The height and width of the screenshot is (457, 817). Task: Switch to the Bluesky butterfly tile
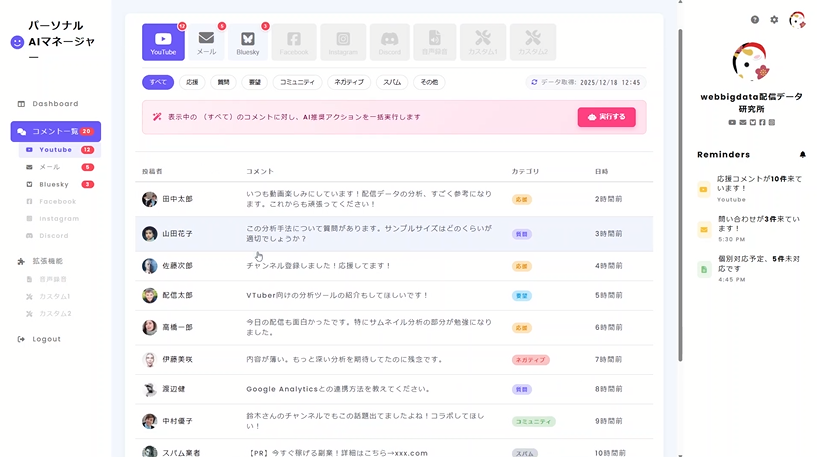249,42
